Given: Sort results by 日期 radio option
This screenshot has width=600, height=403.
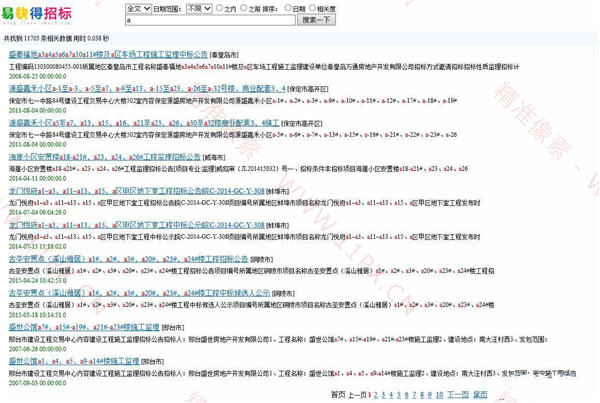Looking at the screenshot, I should 288,8.
